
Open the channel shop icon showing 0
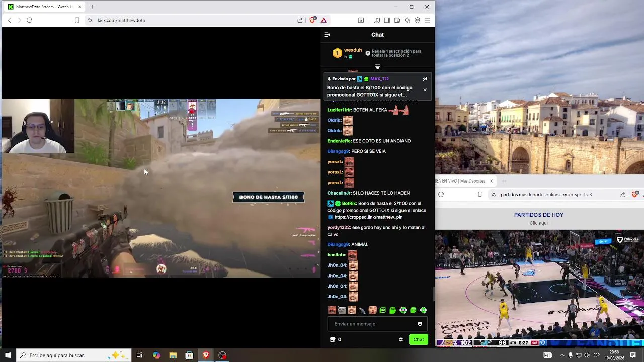[x=335, y=340]
